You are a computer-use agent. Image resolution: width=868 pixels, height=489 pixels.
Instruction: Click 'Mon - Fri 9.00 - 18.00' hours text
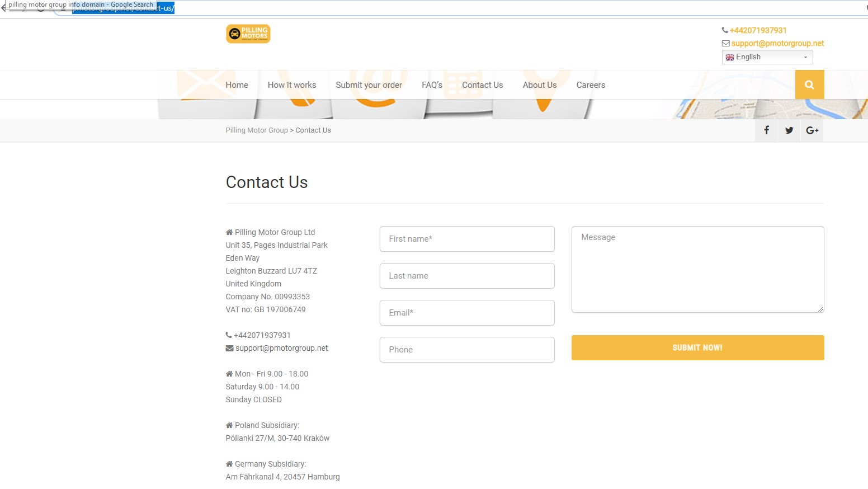coord(271,374)
